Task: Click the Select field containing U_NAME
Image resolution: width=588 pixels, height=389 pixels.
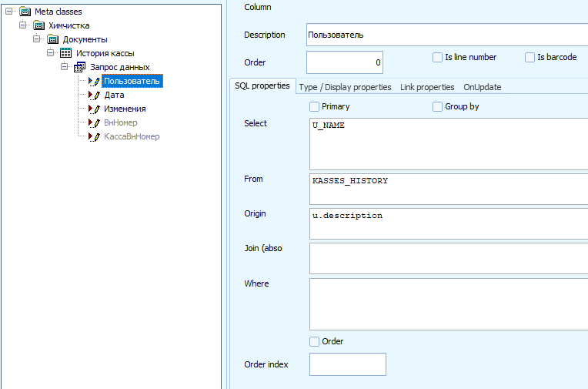Action: coord(449,144)
